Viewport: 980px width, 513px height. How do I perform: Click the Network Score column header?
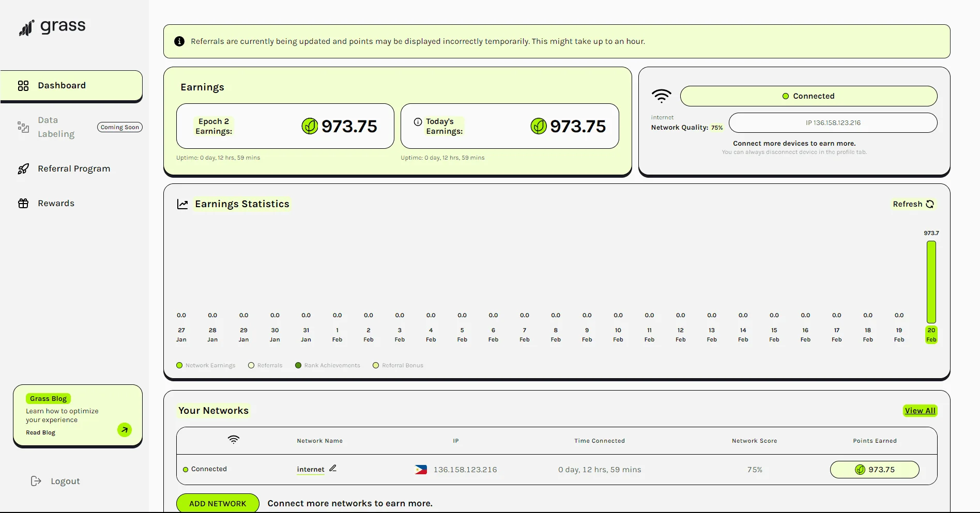tap(755, 441)
